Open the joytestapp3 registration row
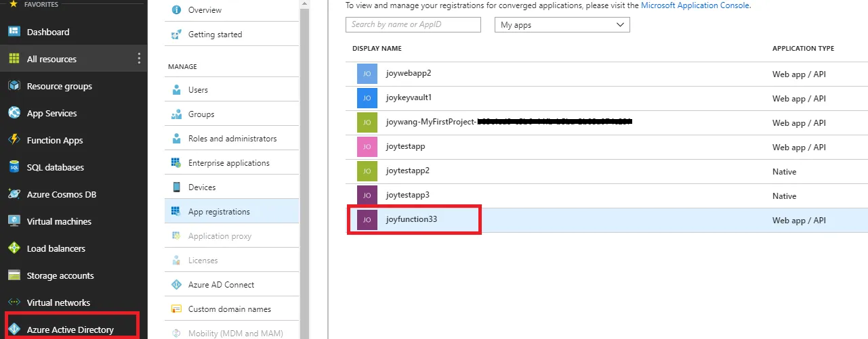Viewport: 868px width, 339px height. (607, 196)
